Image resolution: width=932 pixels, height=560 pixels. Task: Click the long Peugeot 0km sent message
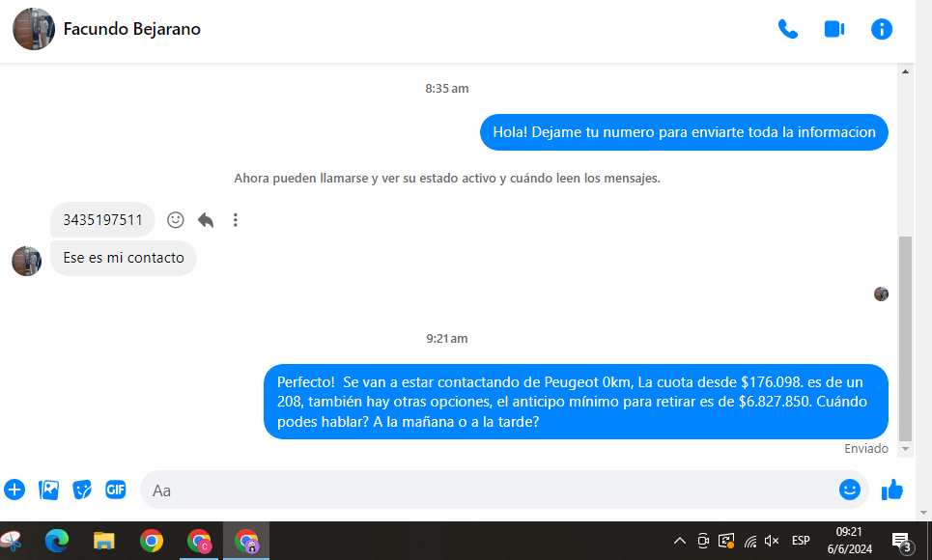(576, 402)
